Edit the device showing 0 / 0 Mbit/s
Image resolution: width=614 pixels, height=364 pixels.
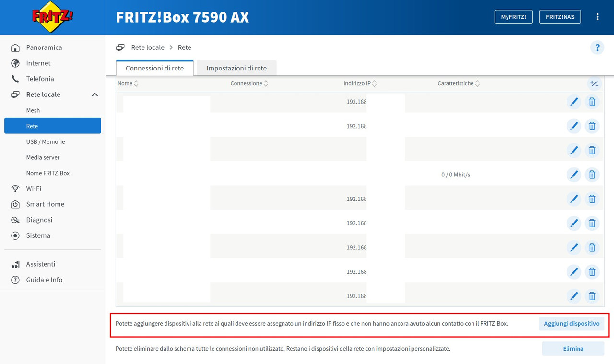click(574, 175)
